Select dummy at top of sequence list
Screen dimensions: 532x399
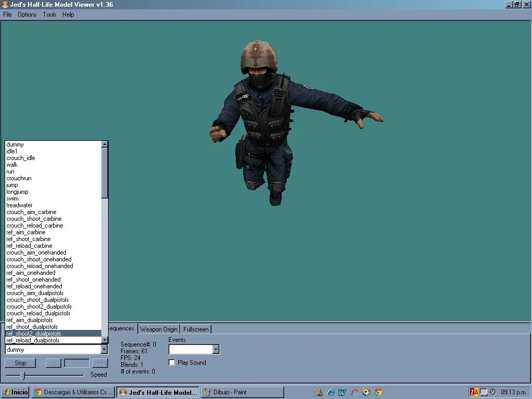[x=54, y=144]
